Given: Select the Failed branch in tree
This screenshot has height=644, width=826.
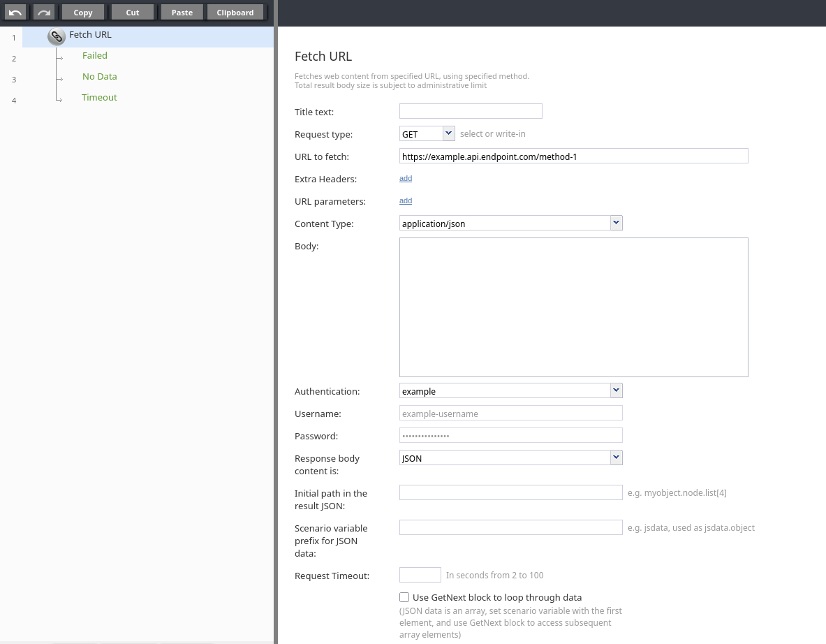Looking at the screenshot, I should click(x=95, y=55).
